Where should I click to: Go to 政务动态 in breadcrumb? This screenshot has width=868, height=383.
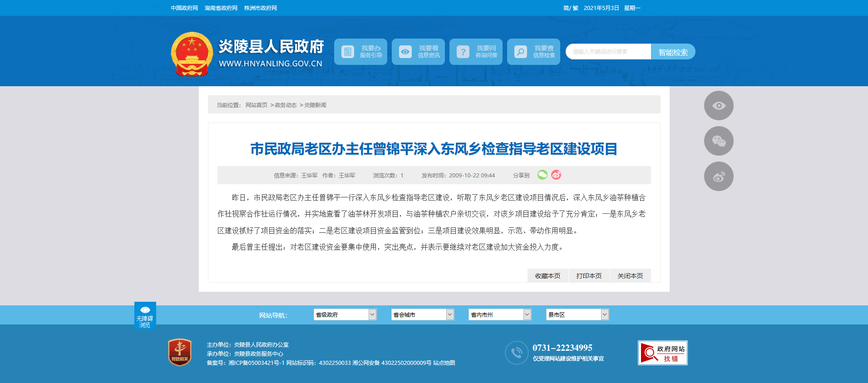click(x=286, y=105)
